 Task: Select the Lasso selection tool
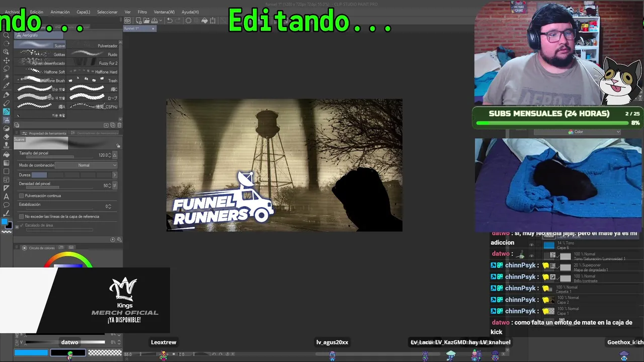[7, 69]
